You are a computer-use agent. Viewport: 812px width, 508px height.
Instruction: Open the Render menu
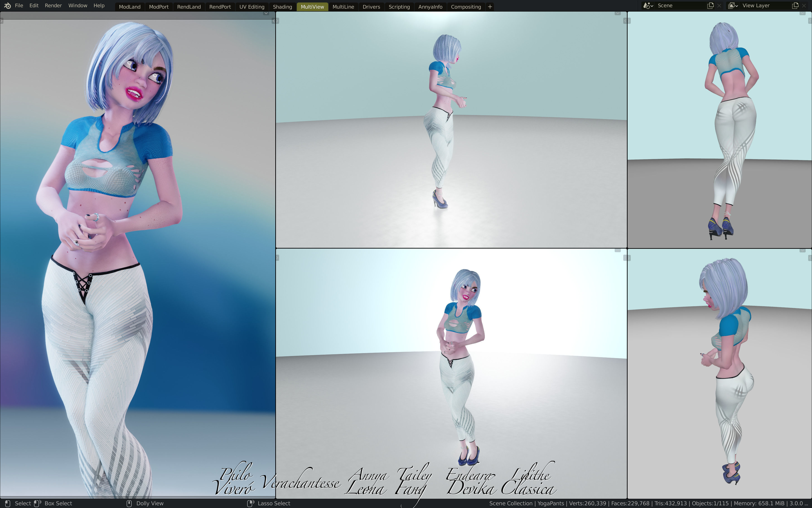(x=53, y=6)
